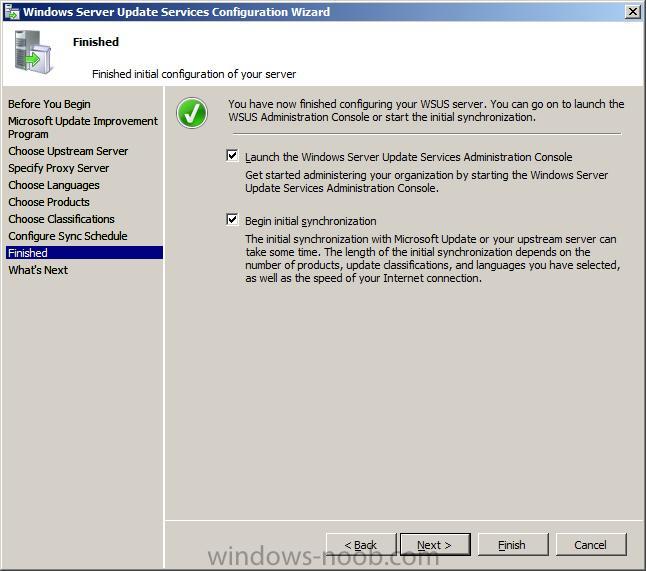646x571 pixels.
Task: Click the server icon beside Finished heading
Action: (33, 53)
